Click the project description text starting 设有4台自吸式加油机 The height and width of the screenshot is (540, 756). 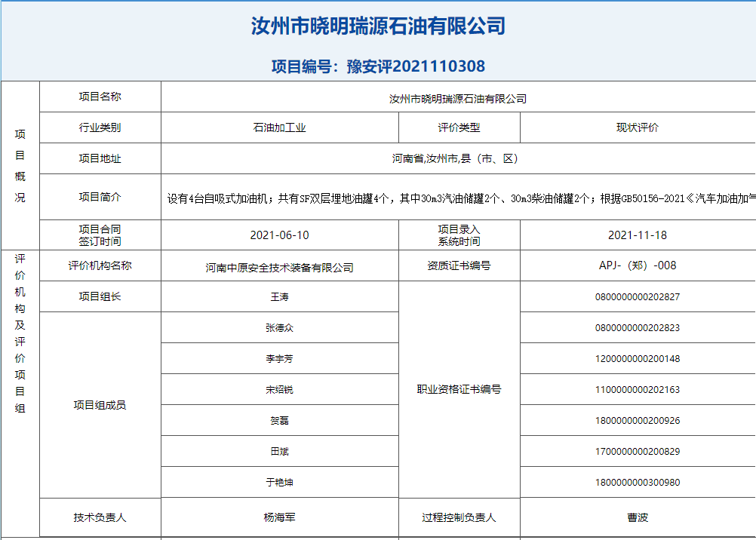pos(462,198)
